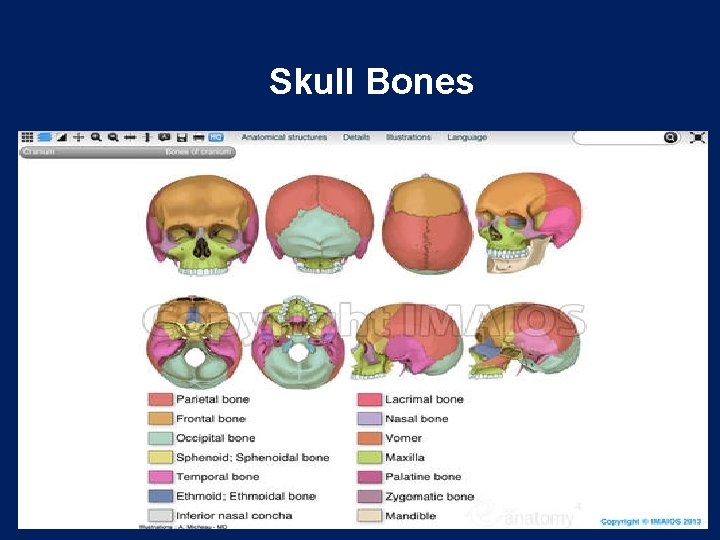The image size is (720, 540).
Task: Click the 'Skull Bones' slide title
Action: (371, 81)
